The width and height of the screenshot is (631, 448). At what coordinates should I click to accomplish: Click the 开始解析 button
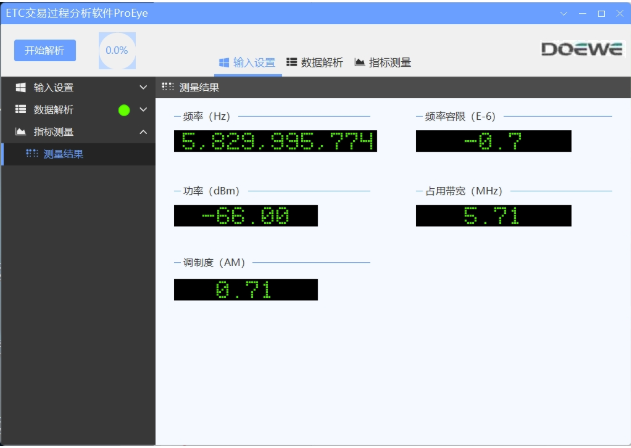click(x=45, y=50)
